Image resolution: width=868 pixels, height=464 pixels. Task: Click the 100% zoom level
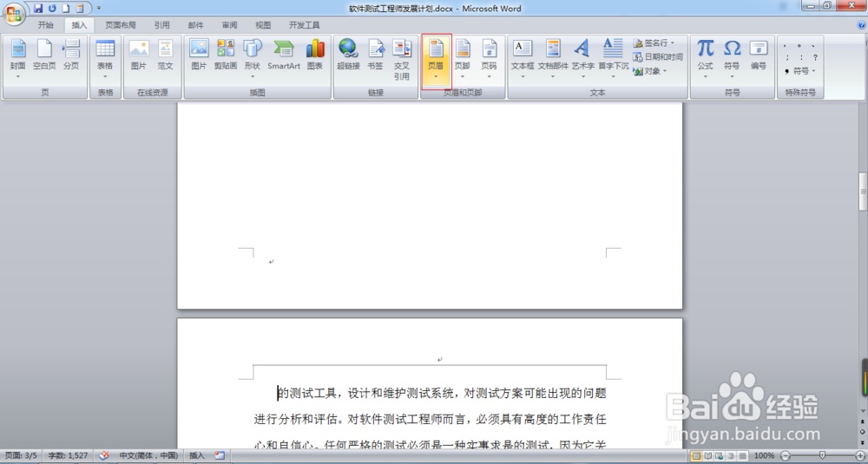tap(765, 455)
